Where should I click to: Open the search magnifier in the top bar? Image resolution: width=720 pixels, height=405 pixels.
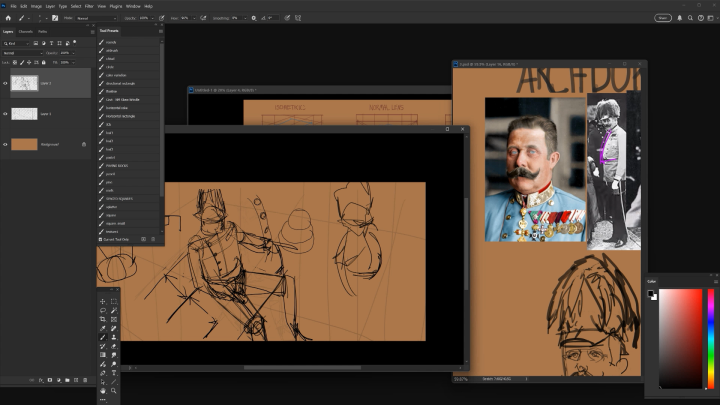[690, 18]
